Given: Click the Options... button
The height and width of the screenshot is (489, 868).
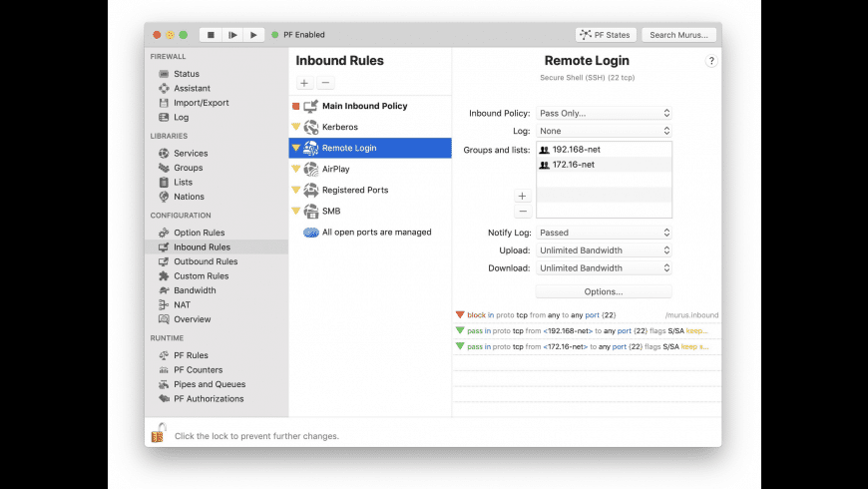Looking at the screenshot, I should tap(604, 291).
